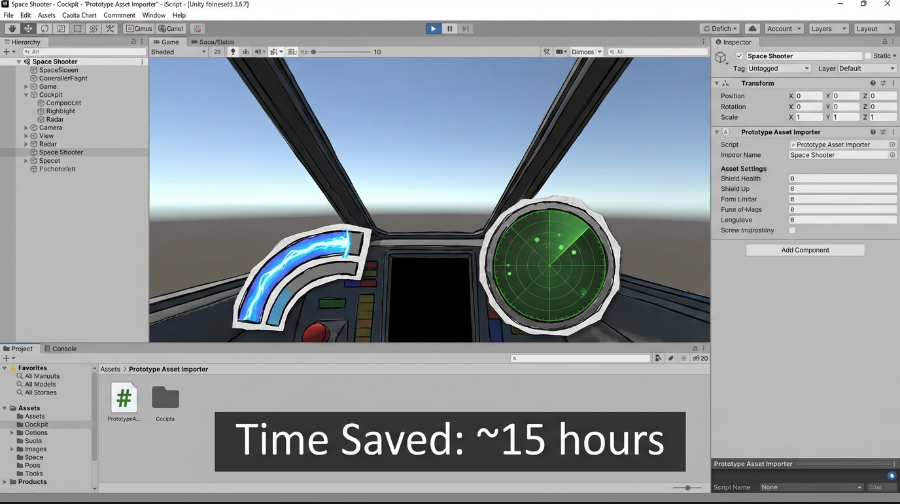Screen dimensions: 900x504
Task: Click the play button
Action: pos(433,28)
